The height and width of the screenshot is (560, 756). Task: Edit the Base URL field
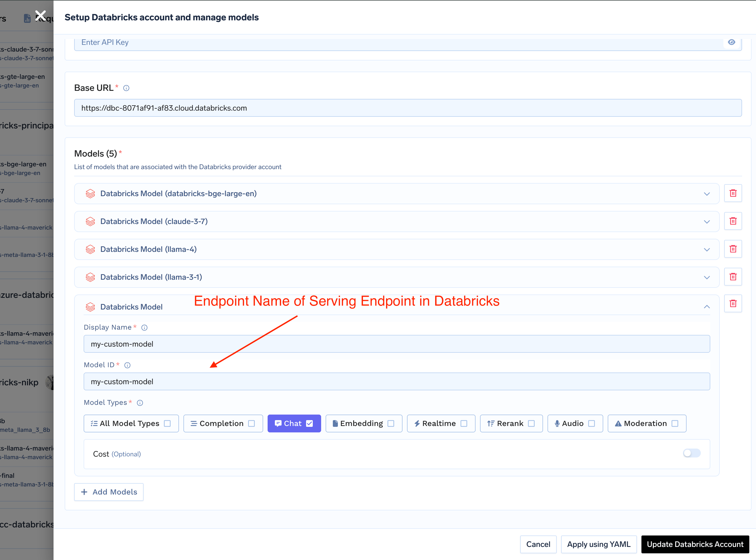click(408, 108)
